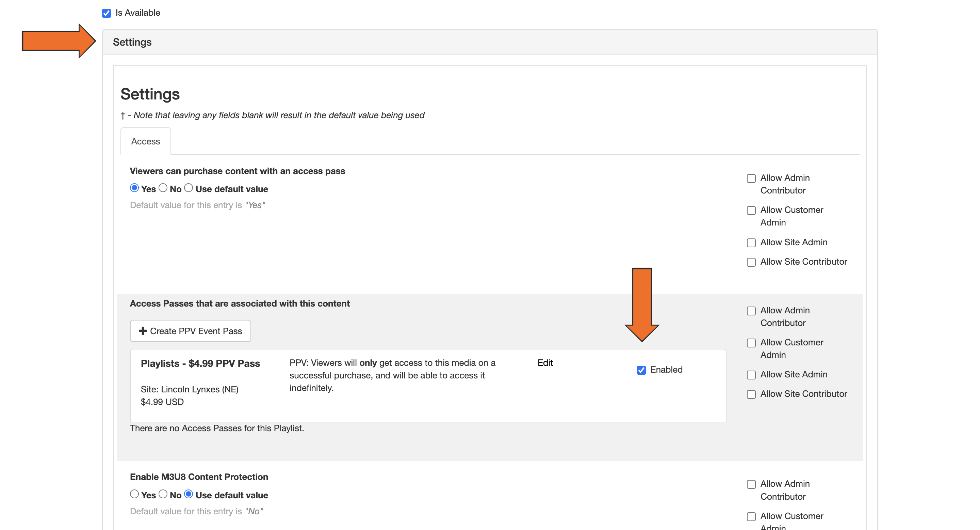This screenshot has height=530, width=980.
Task: Check Allow Admin Contributor beside the Access Passes section
Action: tap(751, 311)
